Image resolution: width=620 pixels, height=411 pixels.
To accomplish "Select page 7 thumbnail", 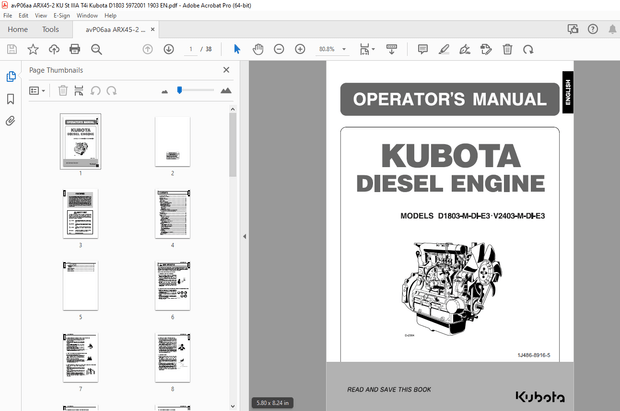I will pyautogui.click(x=81, y=358).
